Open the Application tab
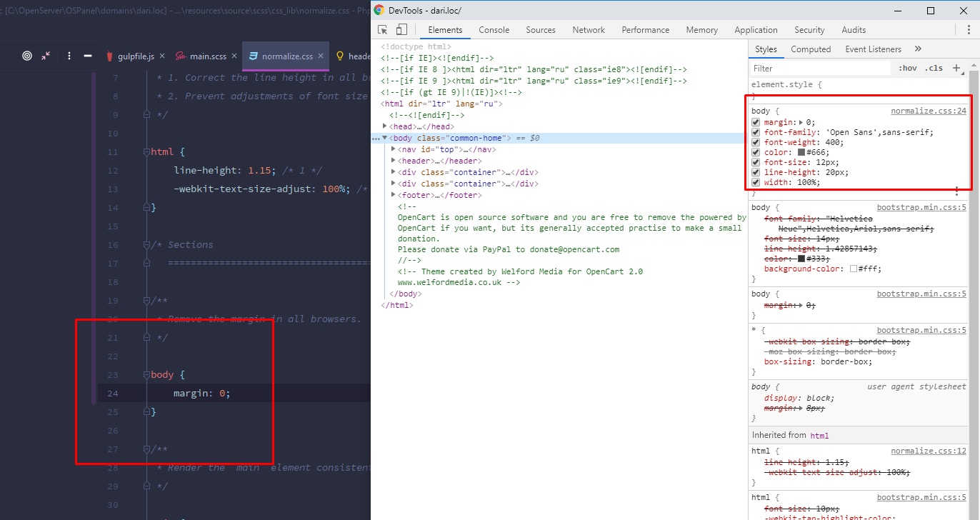Image resolution: width=980 pixels, height=520 pixels. tap(756, 30)
